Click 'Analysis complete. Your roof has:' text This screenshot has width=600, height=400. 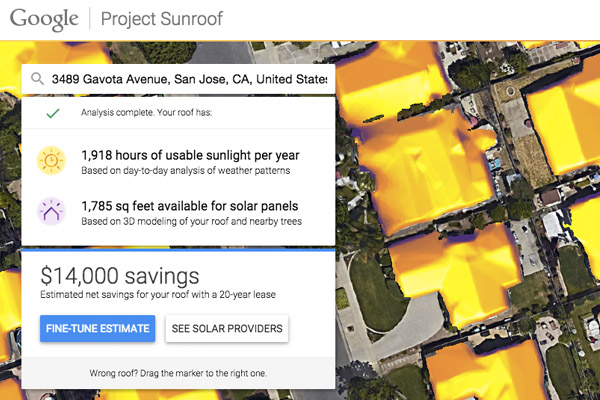click(x=147, y=113)
